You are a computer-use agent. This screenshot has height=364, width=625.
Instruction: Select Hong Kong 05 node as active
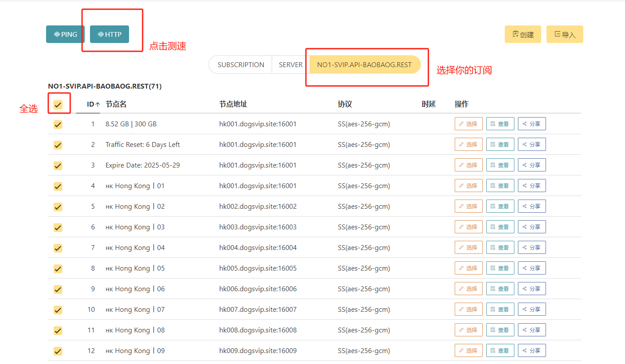(x=468, y=268)
